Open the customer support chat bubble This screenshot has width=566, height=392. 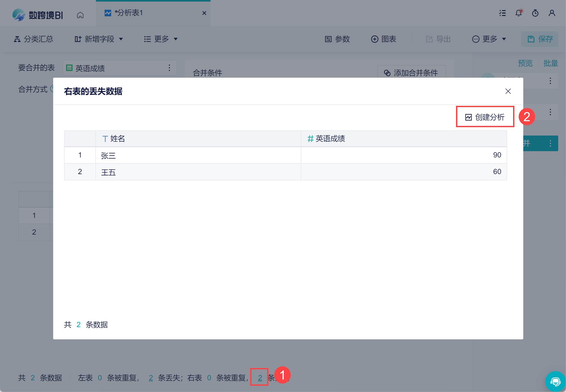point(555,382)
